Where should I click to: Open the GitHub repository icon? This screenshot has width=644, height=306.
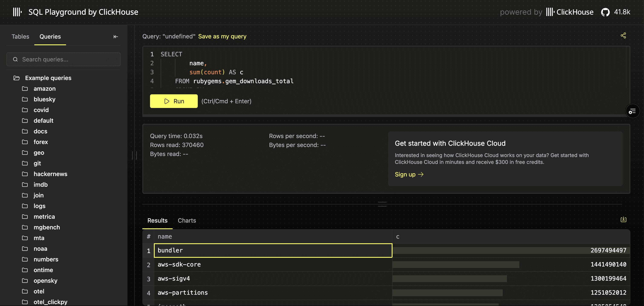coord(605,12)
